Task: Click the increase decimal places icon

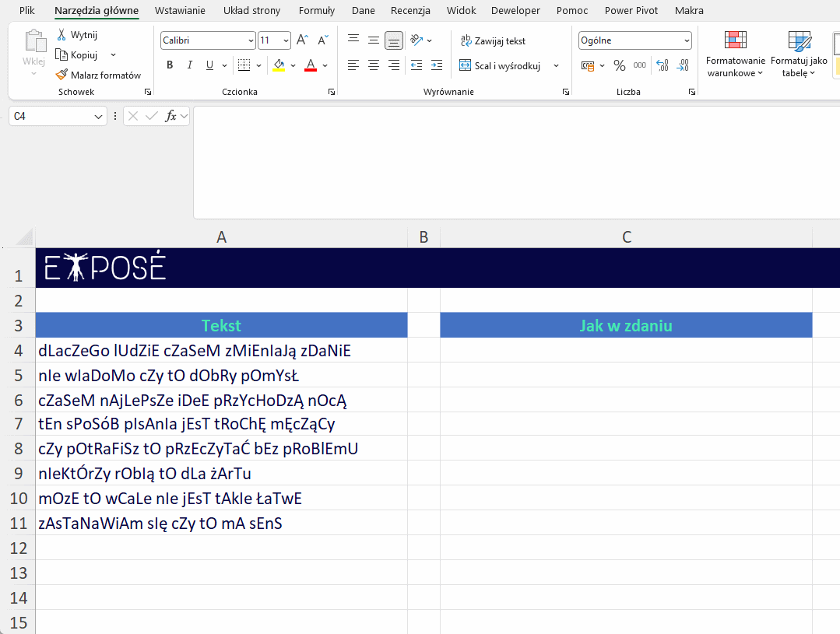Action: (x=662, y=66)
